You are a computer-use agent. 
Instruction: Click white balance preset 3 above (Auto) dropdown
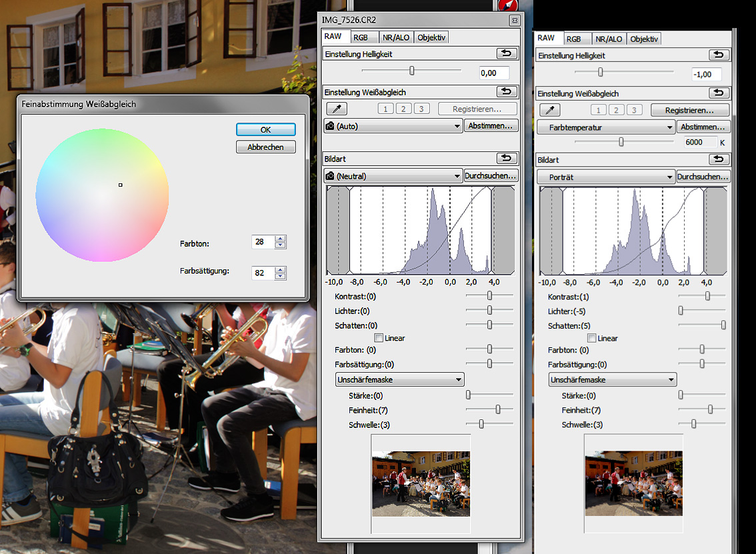pyautogui.click(x=421, y=109)
